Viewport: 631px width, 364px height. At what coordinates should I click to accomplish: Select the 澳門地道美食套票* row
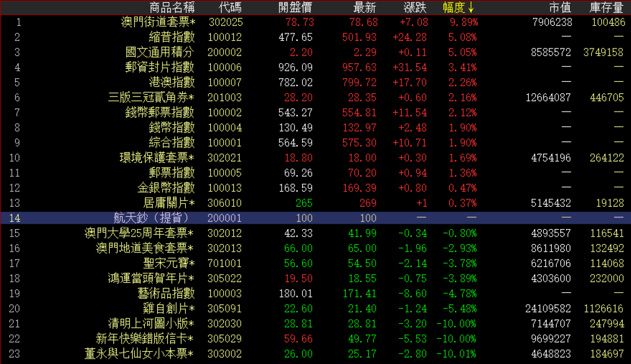(315, 248)
